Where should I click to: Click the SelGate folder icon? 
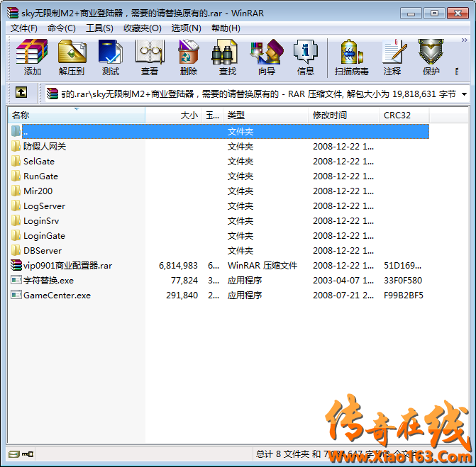pyautogui.click(x=16, y=161)
